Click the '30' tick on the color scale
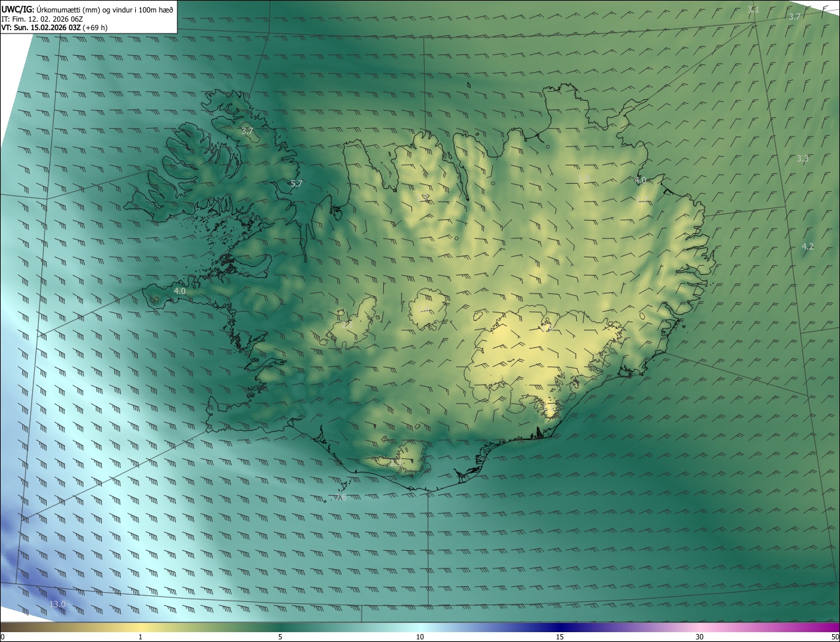840x642 pixels. (700, 637)
